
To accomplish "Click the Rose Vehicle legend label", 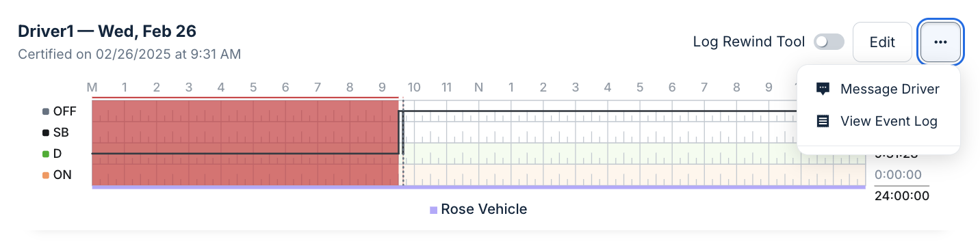I will [484, 209].
